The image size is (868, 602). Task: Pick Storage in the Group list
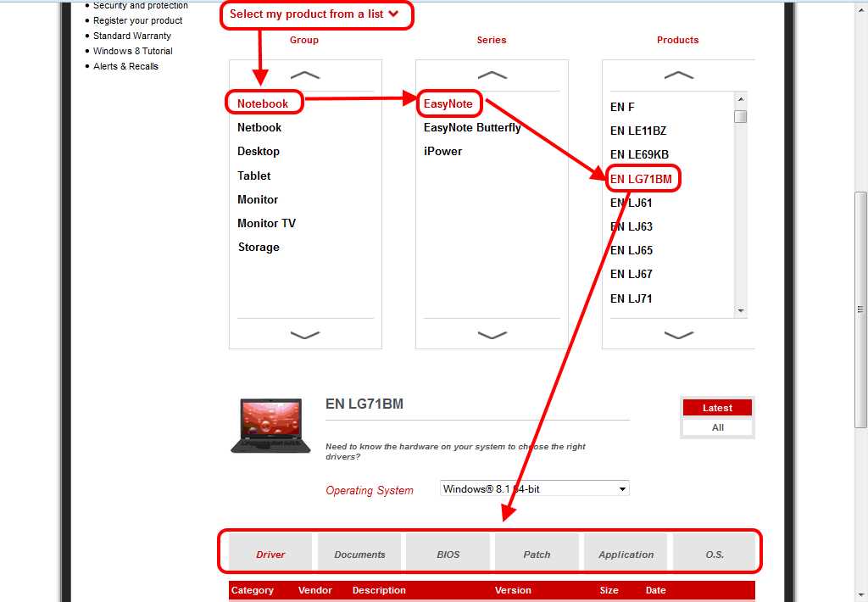(259, 247)
